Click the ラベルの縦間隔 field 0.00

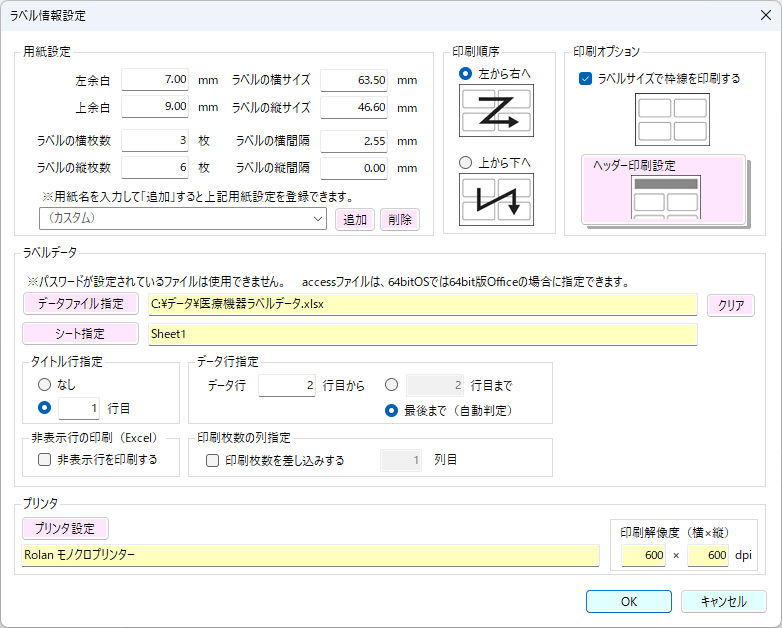354,168
